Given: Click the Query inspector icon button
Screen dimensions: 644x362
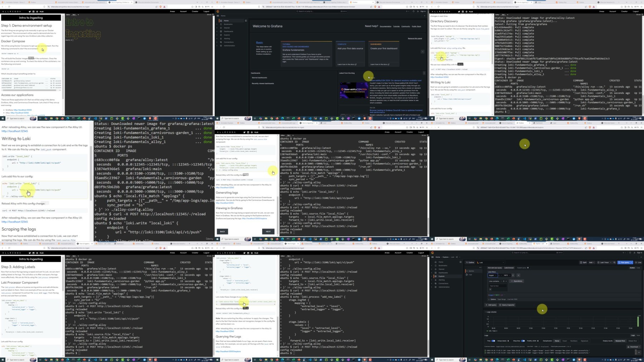Looking at the screenshot, I should [507, 305].
